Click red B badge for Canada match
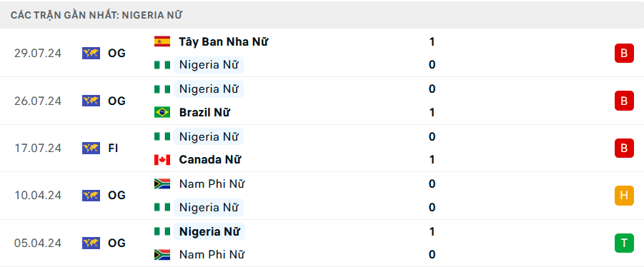Image resolution: width=644 pixels, height=267 pixels. click(624, 148)
